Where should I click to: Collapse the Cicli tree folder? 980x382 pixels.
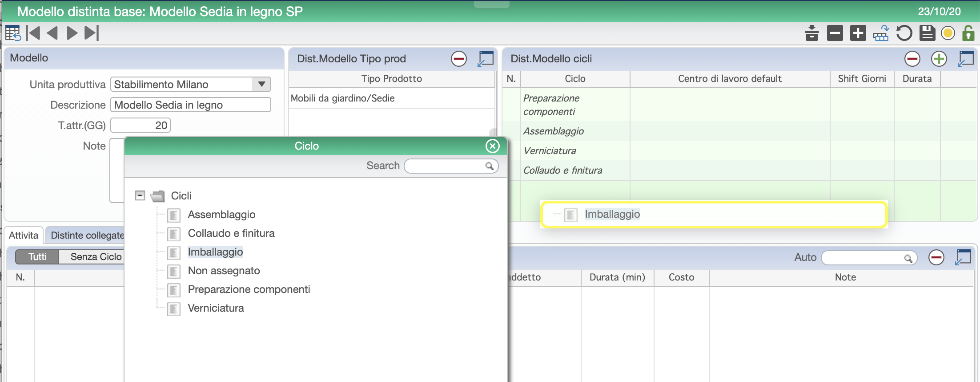coord(140,195)
